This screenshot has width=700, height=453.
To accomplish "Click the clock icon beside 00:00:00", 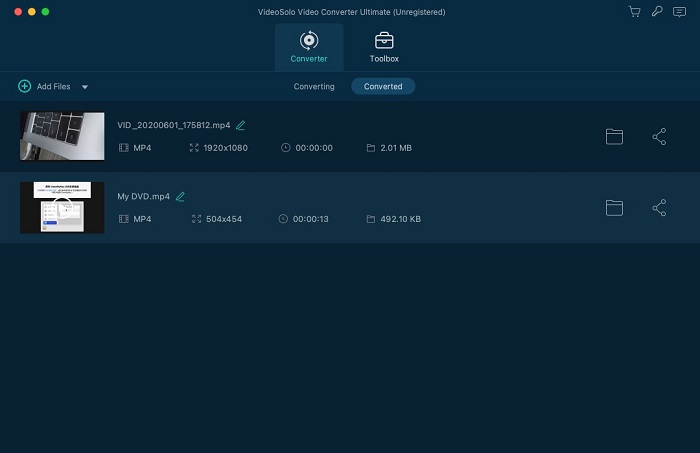I will [286, 148].
